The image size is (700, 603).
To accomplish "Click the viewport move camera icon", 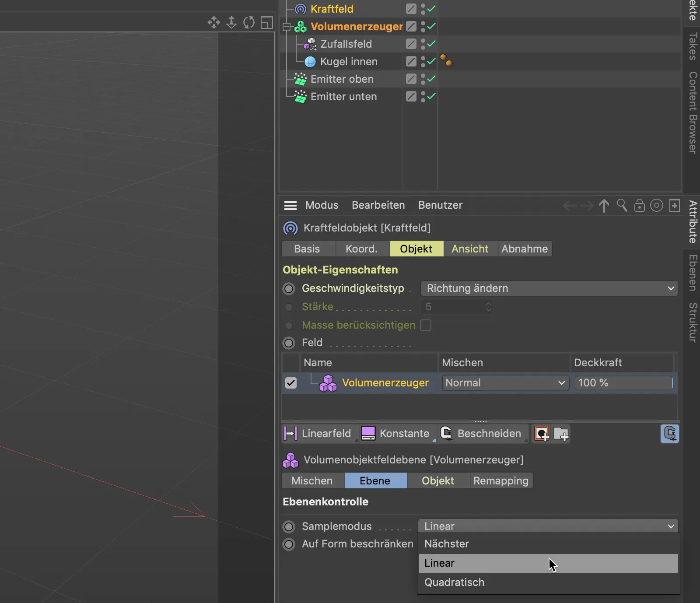I will [214, 22].
